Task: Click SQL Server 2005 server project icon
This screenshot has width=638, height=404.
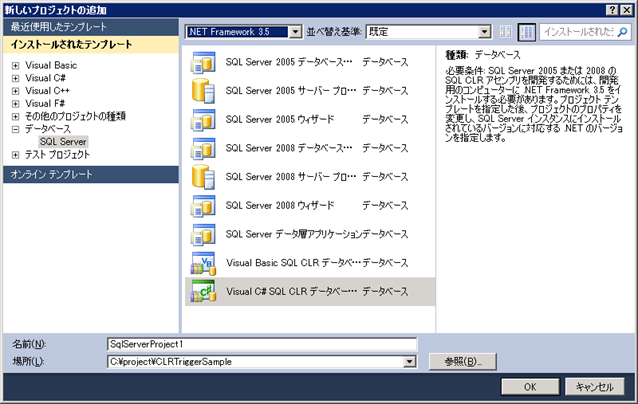Action: point(203,91)
